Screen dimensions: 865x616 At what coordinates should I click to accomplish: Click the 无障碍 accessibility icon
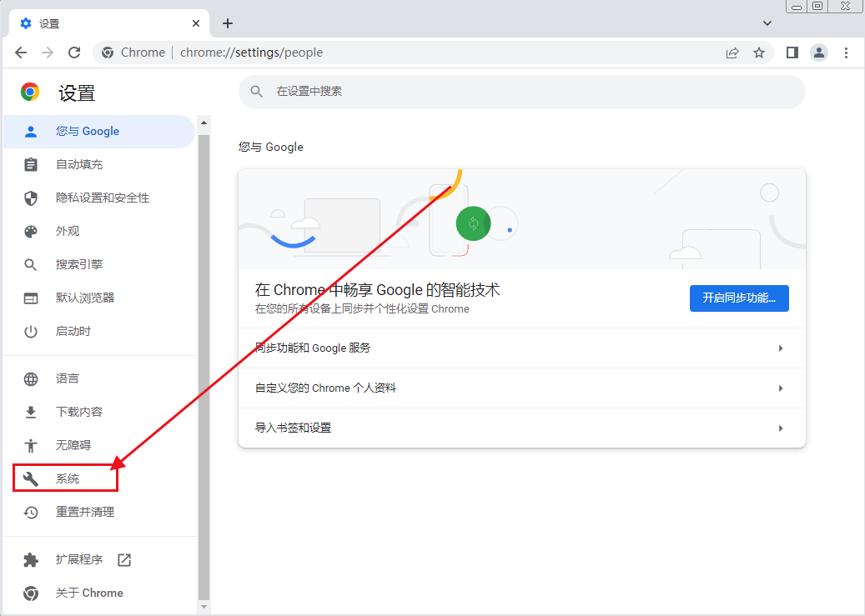[31, 446]
